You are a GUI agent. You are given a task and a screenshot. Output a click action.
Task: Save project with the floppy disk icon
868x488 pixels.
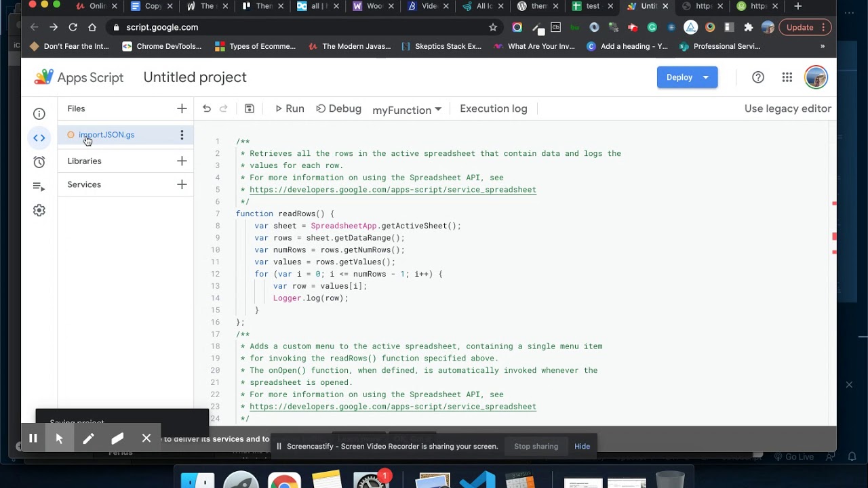pyautogui.click(x=250, y=108)
